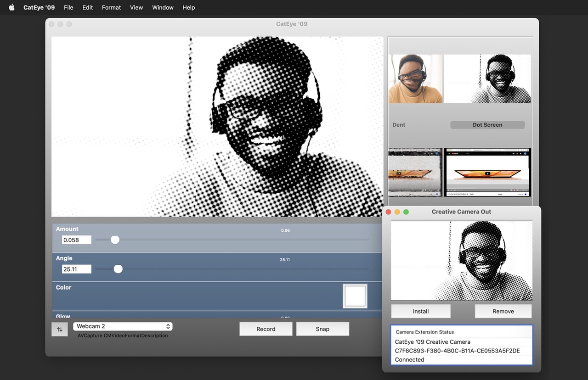
Task: Select the Dot Screen filter label
Action: point(487,125)
